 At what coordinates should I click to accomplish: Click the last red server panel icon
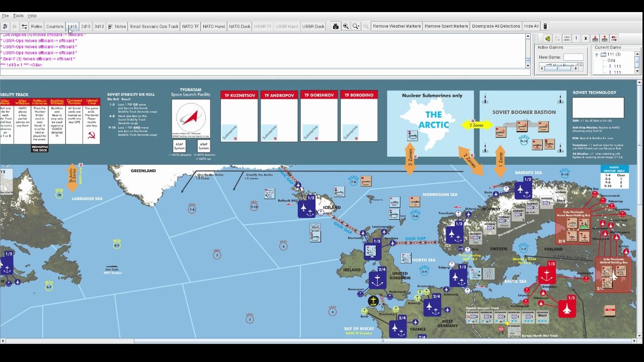(x=614, y=38)
